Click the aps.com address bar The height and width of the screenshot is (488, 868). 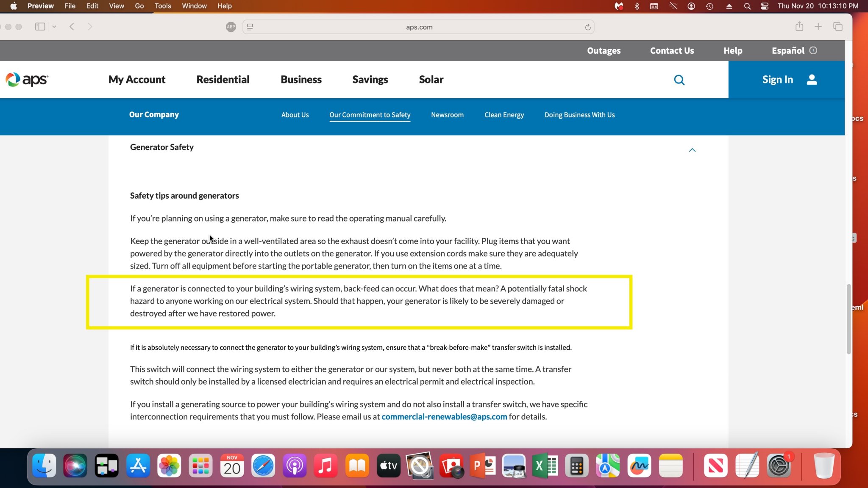pos(419,27)
